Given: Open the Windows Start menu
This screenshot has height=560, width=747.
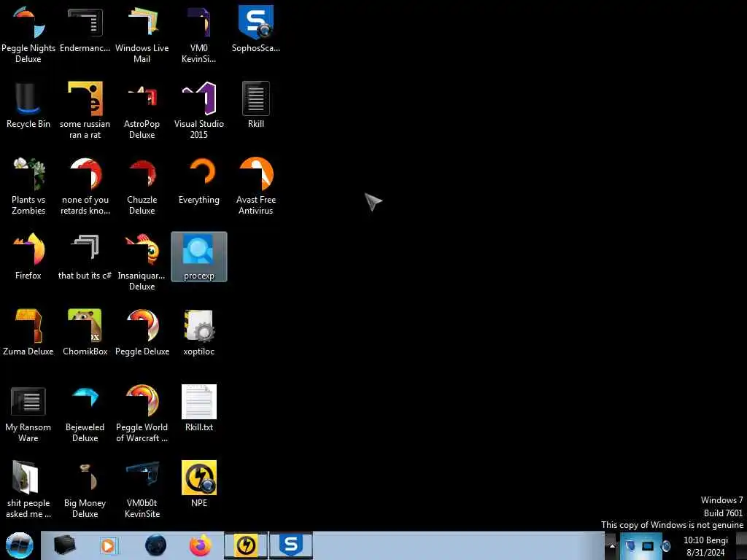Looking at the screenshot, I should coord(19,545).
